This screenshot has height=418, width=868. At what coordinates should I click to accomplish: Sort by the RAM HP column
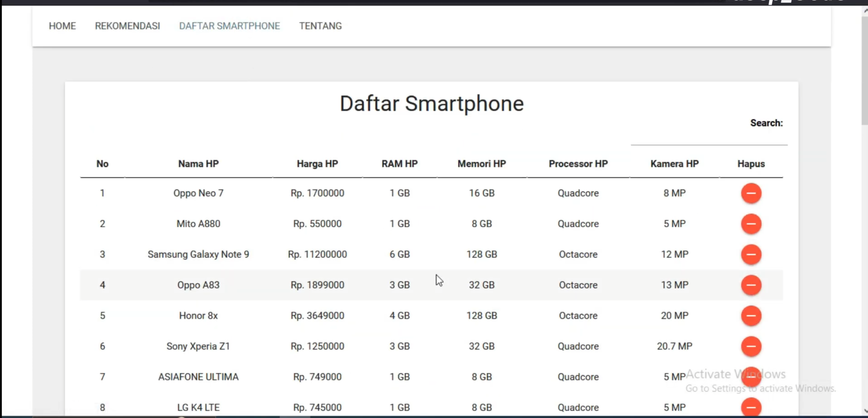click(399, 164)
